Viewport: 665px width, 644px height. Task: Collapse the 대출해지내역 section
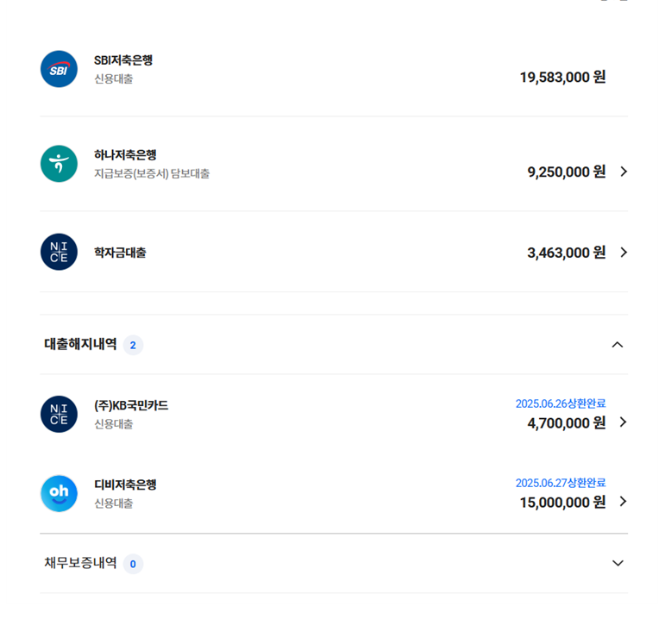617,345
